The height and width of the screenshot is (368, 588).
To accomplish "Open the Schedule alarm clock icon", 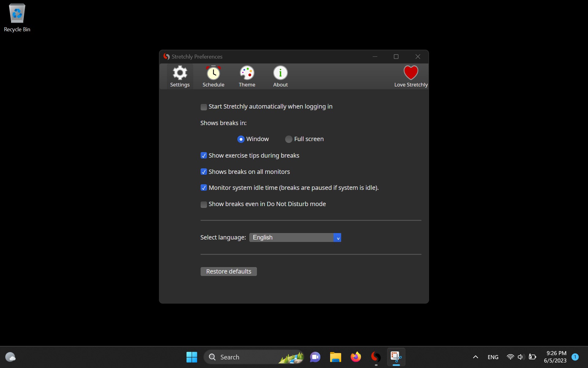I will (213, 73).
